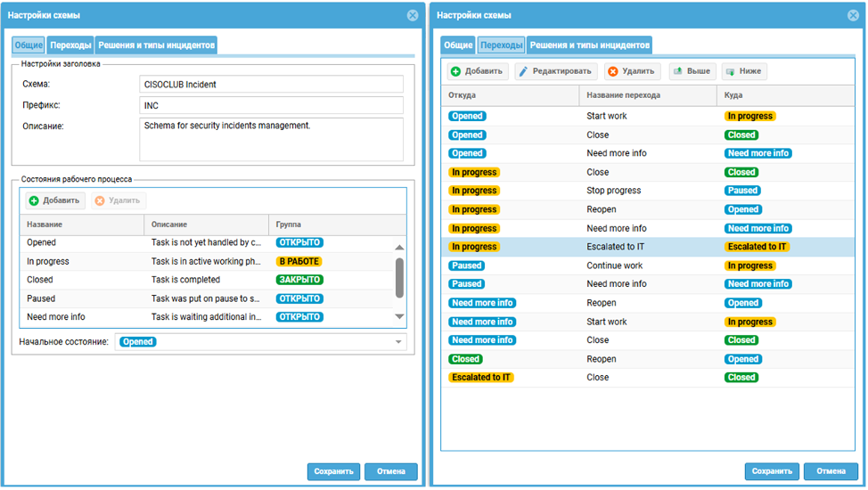The width and height of the screenshot is (868, 490).
Task: Click the red Удалить icon in transitions toolbar
Action: [613, 71]
